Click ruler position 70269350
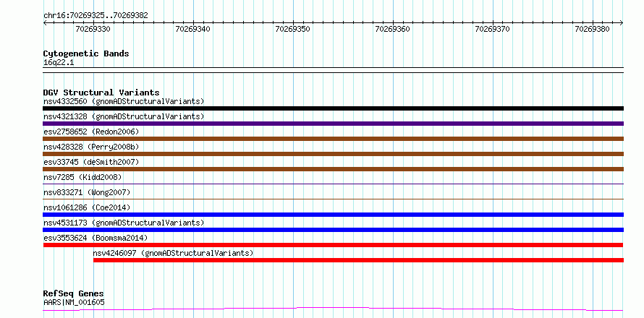644x318 pixels. [x=293, y=29]
